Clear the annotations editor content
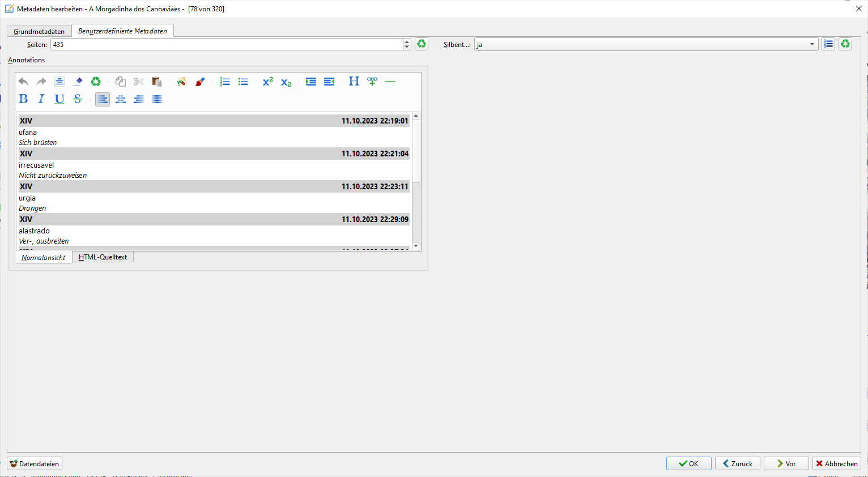The image size is (868, 477). coord(96,82)
